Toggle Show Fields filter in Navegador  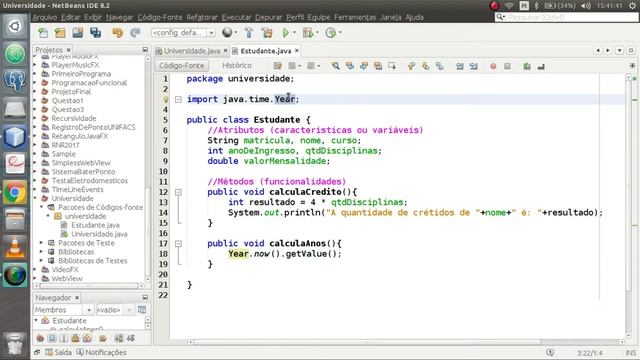(52, 338)
